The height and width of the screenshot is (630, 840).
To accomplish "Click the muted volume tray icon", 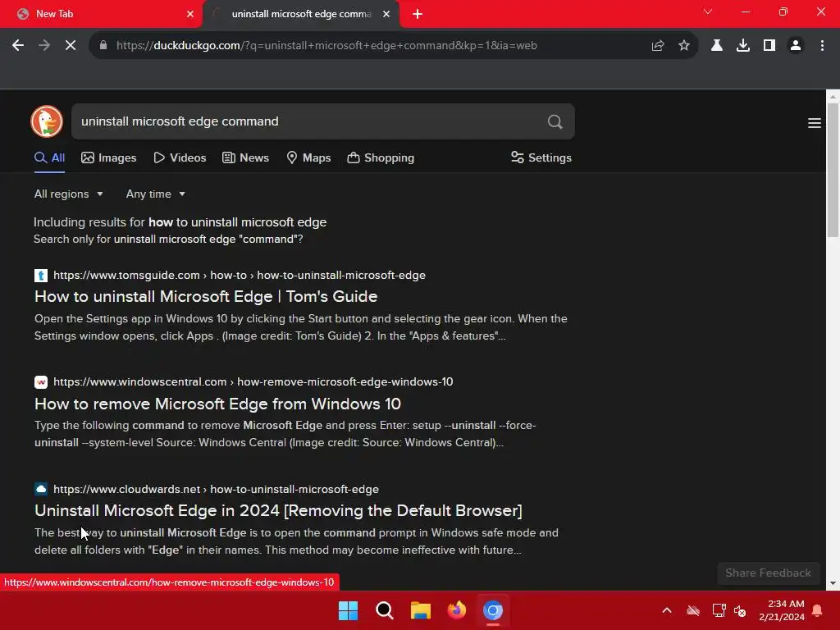I will pyautogui.click(x=741, y=610).
